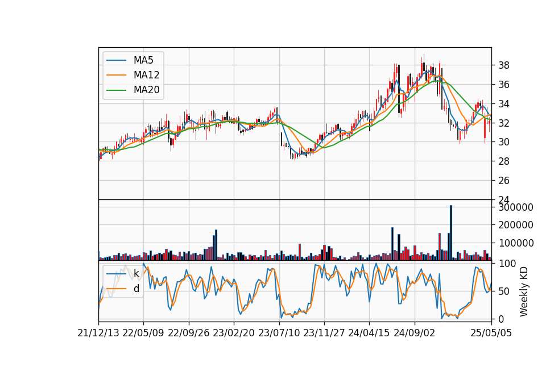The width and height of the screenshot is (546, 392).
Task: Click the MA5 legend label
Action: (x=143, y=60)
